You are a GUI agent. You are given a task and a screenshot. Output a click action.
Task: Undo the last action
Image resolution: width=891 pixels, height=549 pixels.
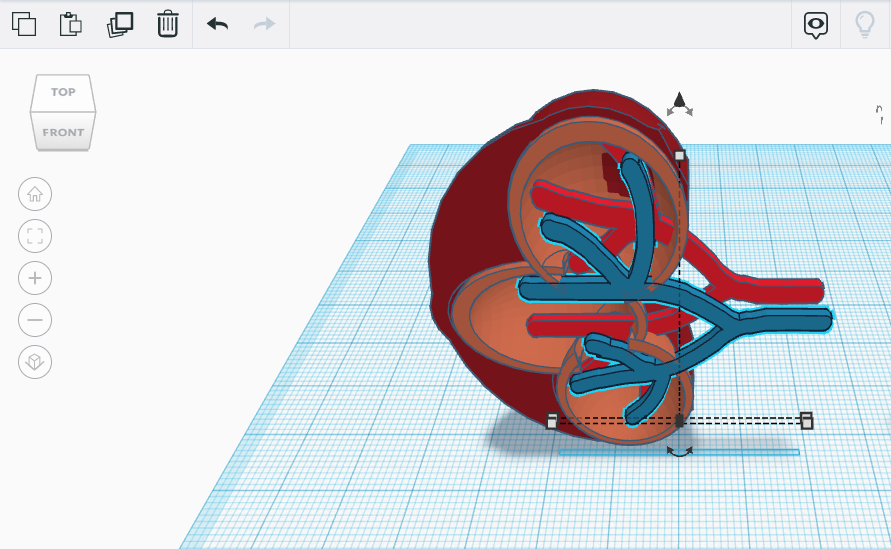pyautogui.click(x=217, y=24)
